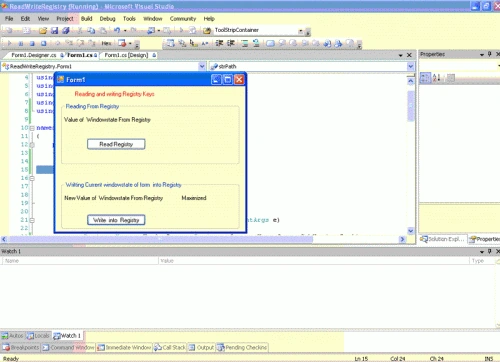Screen dimensions: 500x362
Task: Toggle Hex display in debug toolbar
Action: (106, 43)
